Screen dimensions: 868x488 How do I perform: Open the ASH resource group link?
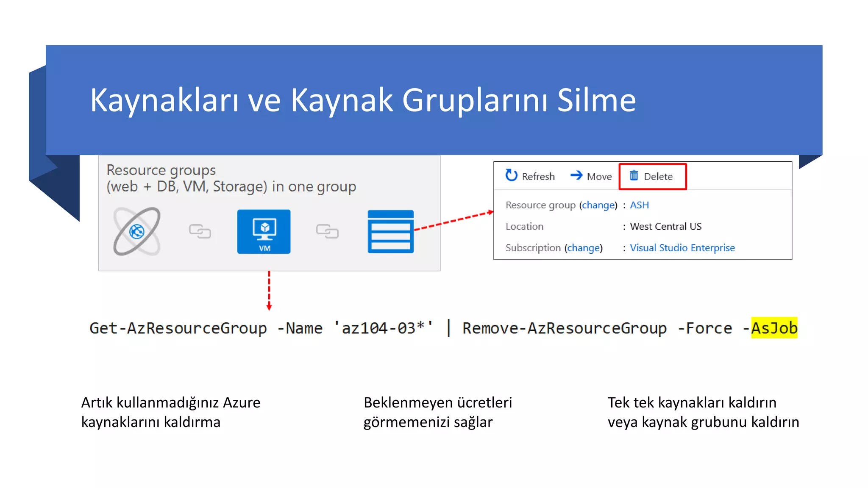click(x=639, y=205)
